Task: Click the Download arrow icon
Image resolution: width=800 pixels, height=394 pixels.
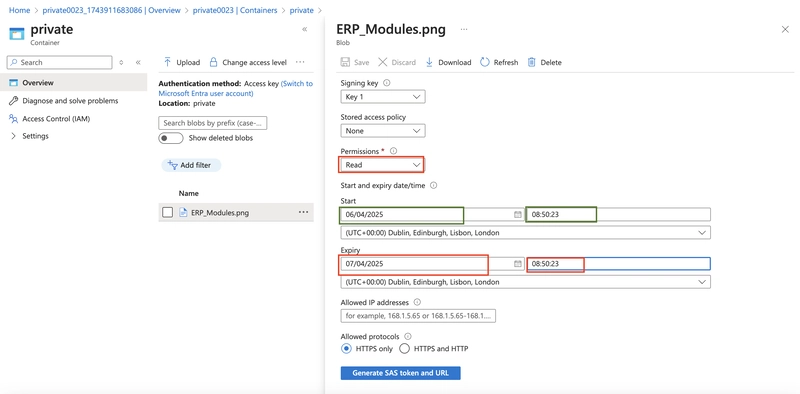Action: click(429, 62)
